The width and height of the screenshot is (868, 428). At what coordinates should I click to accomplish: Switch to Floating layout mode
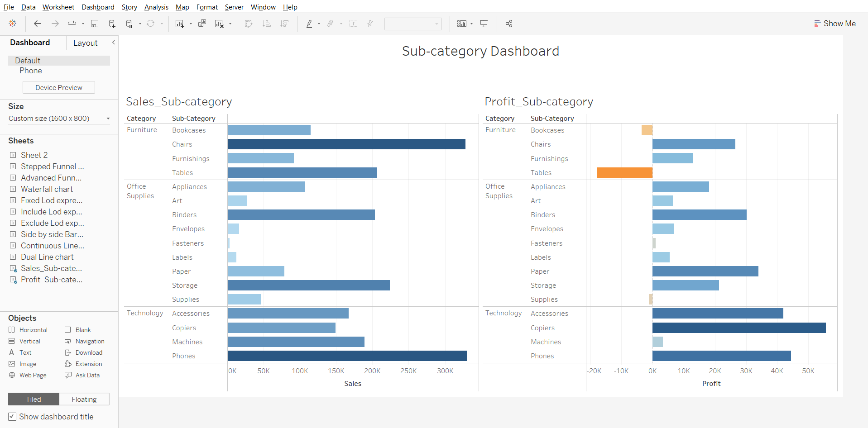tap(84, 399)
